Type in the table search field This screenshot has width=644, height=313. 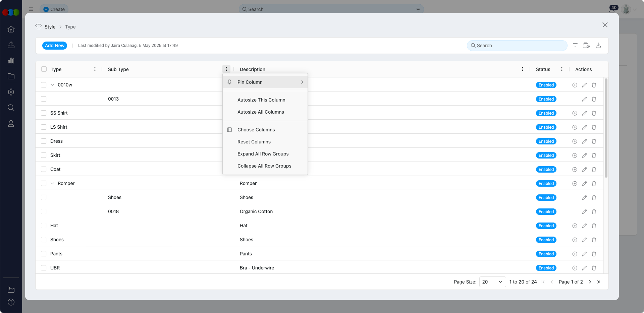click(x=517, y=46)
